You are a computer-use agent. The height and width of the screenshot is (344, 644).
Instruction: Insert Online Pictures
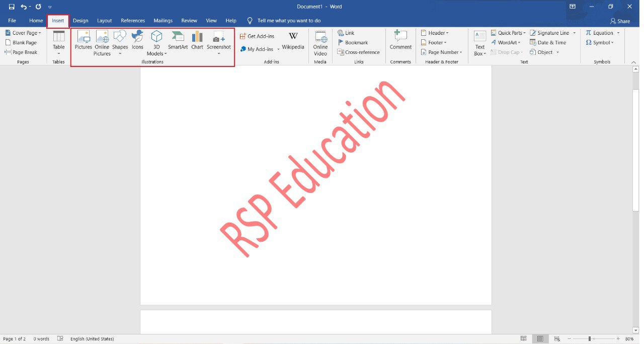(x=102, y=43)
